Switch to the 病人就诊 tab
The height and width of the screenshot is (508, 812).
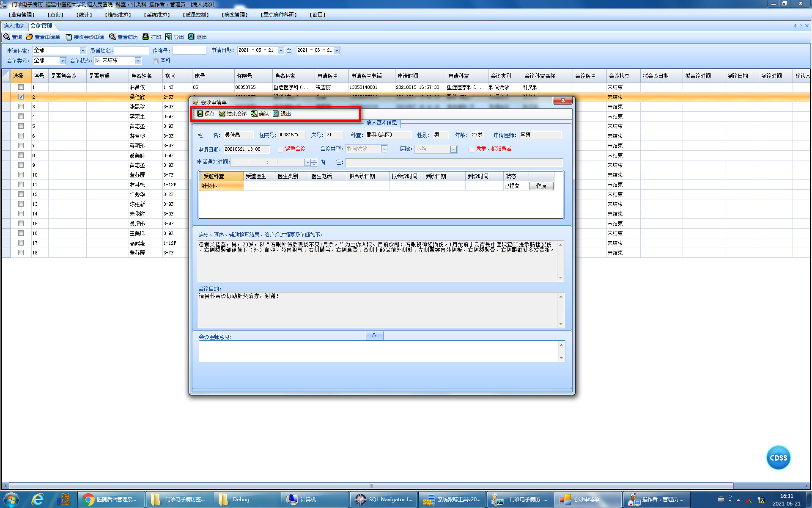(14, 25)
